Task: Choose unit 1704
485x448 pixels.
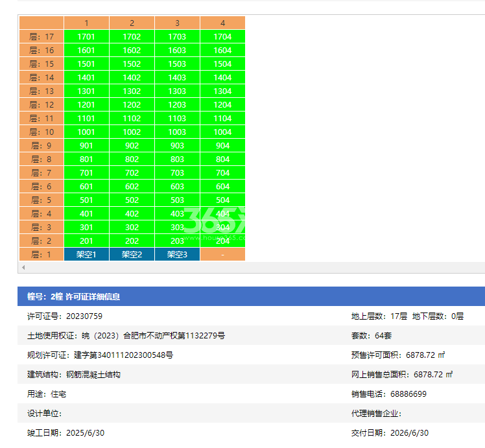Action: [222, 36]
